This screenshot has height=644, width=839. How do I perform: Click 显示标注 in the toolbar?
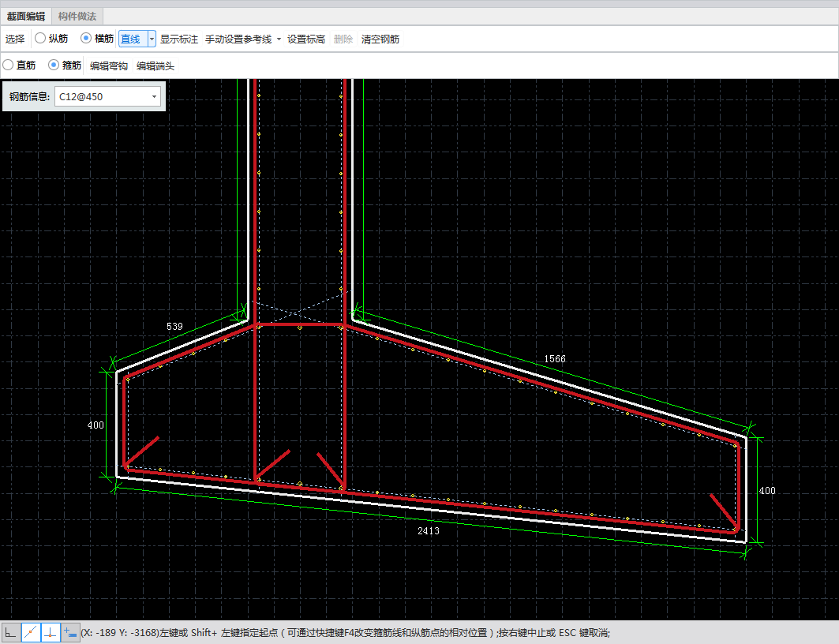tap(179, 39)
